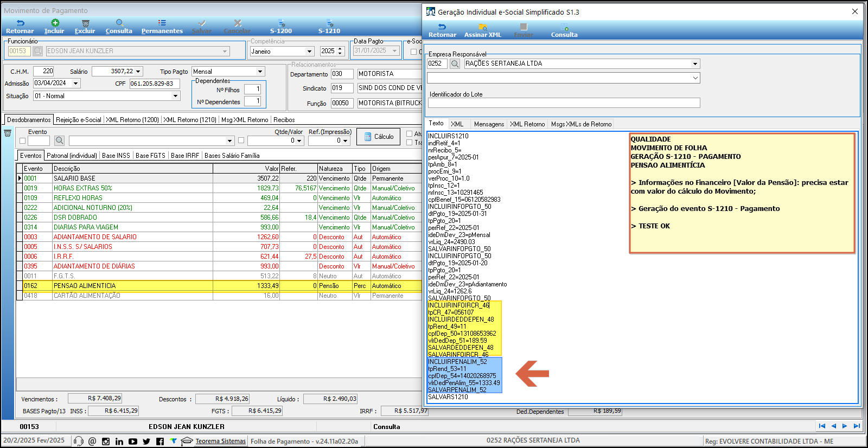Go to the first record navigation arrow
The height and width of the screenshot is (448, 868).
click(822, 426)
